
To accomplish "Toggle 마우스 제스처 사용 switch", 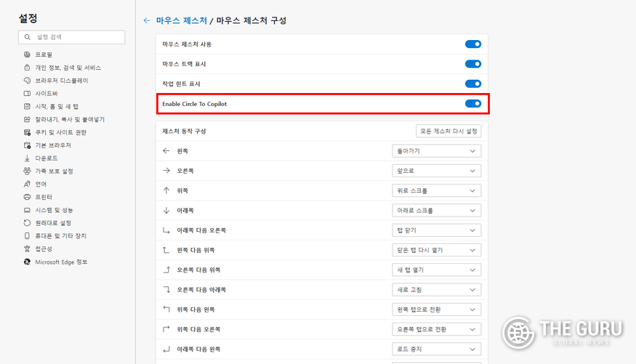I will pos(472,44).
